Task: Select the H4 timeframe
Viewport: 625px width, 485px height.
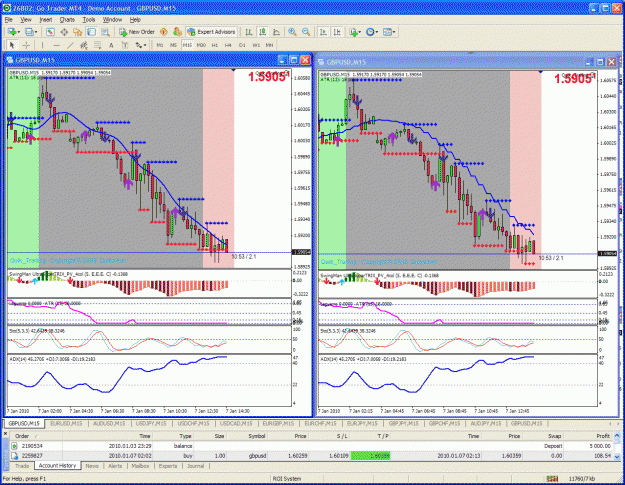Action: (x=228, y=45)
